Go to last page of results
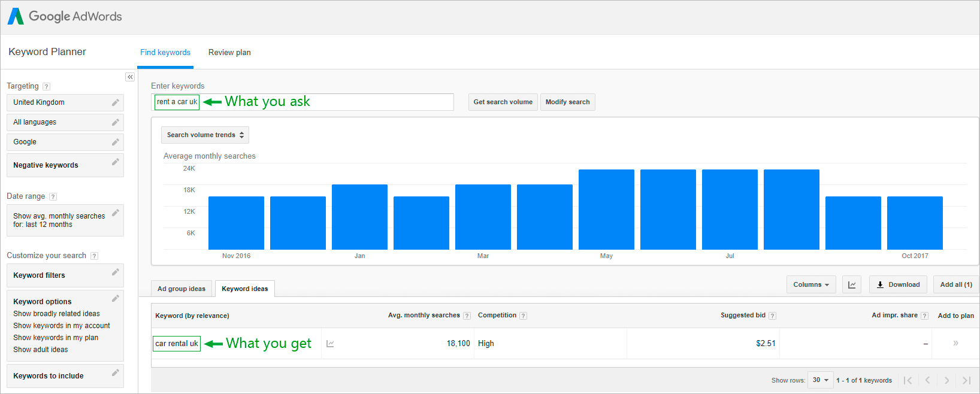 point(966,380)
